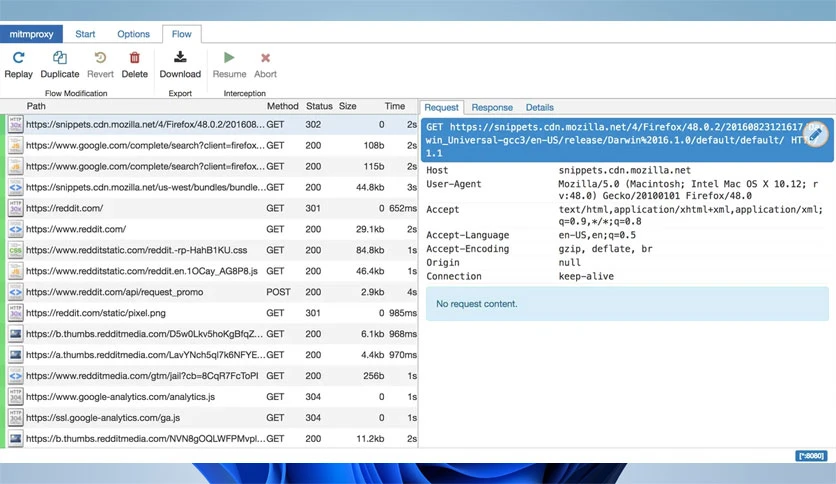Click the document icon for gtm/jail row
The image size is (836, 484).
[x=15, y=376]
